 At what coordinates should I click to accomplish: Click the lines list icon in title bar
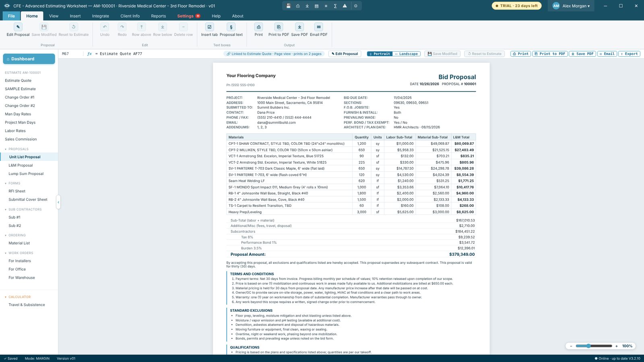(326, 6)
